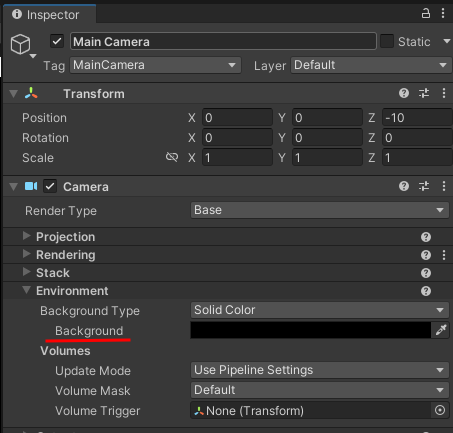Image resolution: width=453 pixels, height=433 pixels.
Task: Click the Camera component video icon
Action: pyautogui.click(x=31, y=186)
